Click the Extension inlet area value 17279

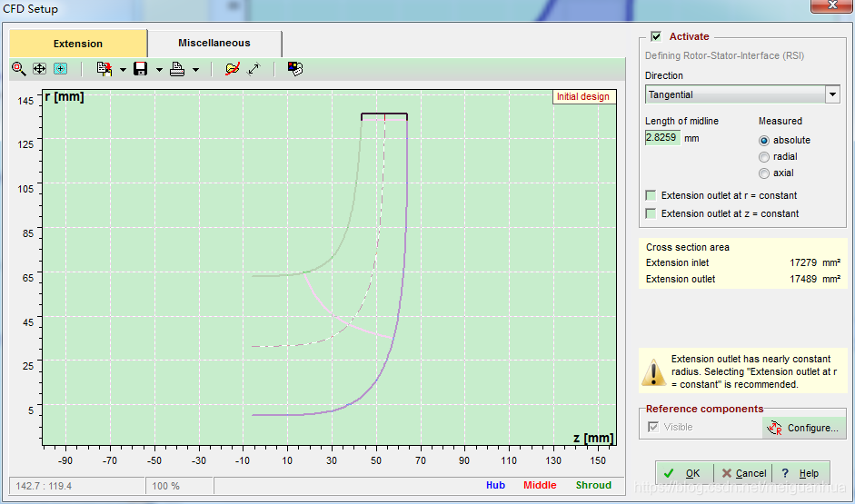(803, 262)
